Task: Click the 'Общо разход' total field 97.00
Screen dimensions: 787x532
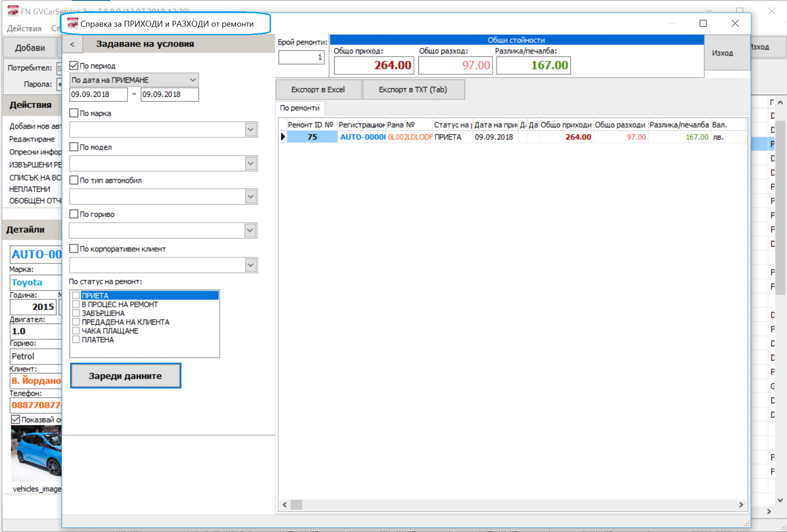Action: [x=455, y=66]
